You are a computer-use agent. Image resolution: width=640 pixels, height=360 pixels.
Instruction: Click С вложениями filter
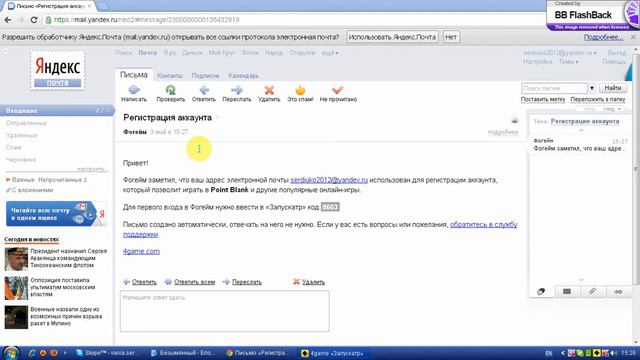29,190
